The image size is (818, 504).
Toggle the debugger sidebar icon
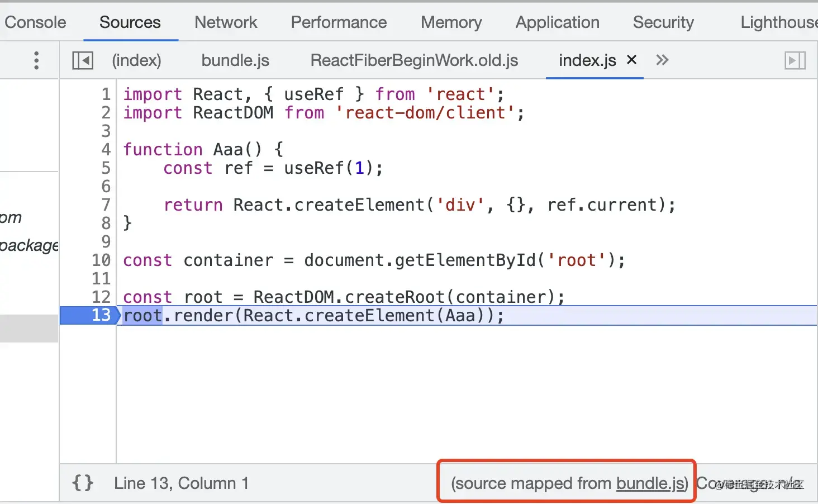click(x=795, y=60)
